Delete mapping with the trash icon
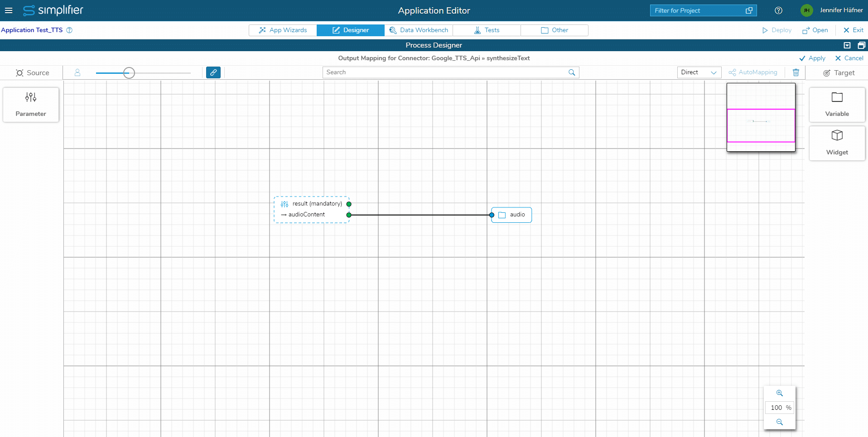Screen dimensions: 868x437 [x=796, y=72]
